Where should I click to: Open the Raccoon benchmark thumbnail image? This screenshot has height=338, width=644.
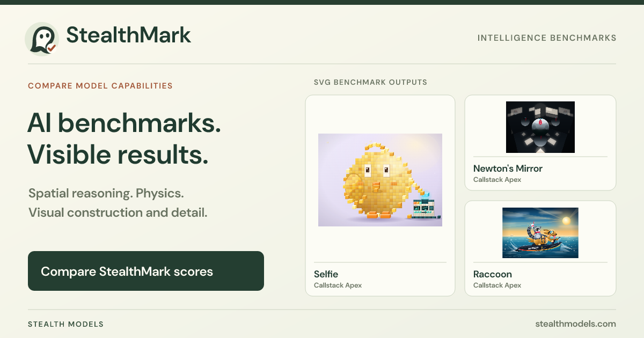click(540, 233)
